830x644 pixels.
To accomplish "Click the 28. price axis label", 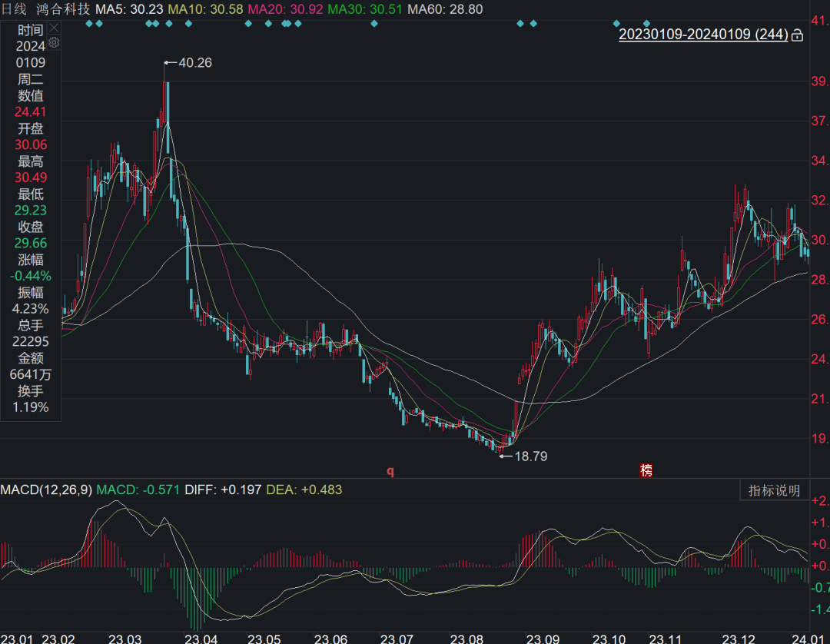I will pyautogui.click(x=820, y=280).
